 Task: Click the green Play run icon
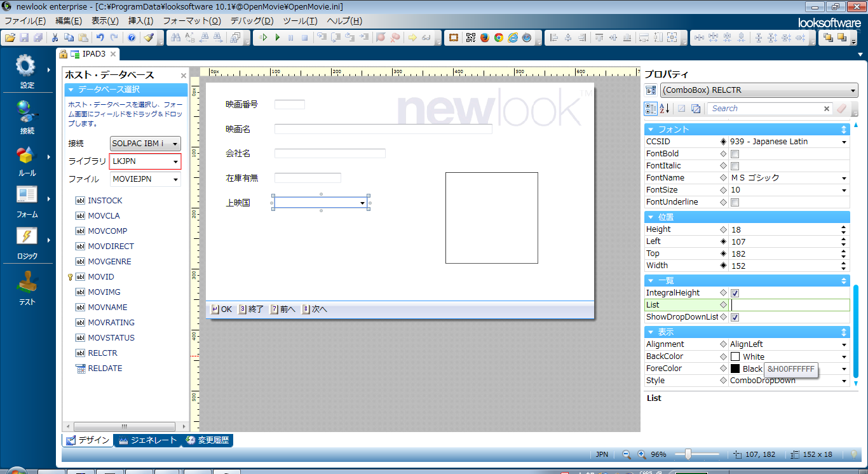pos(277,37)
